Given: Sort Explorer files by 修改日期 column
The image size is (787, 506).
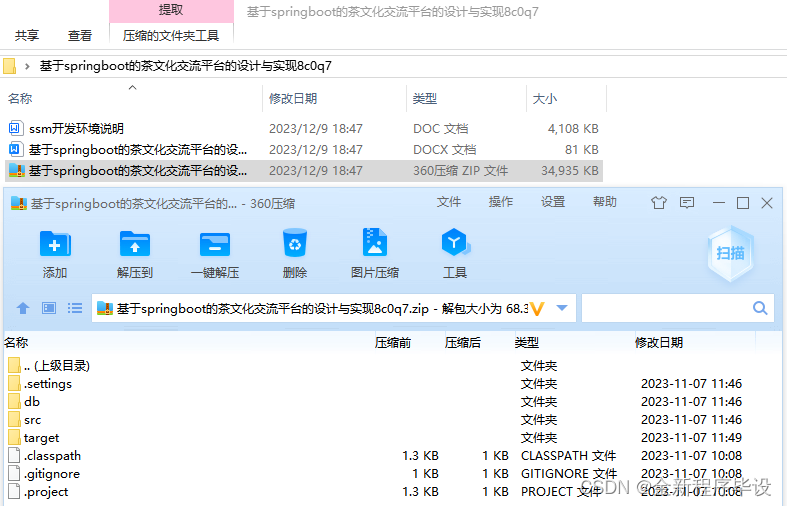Looking at the screenshot, I should 293,98.
